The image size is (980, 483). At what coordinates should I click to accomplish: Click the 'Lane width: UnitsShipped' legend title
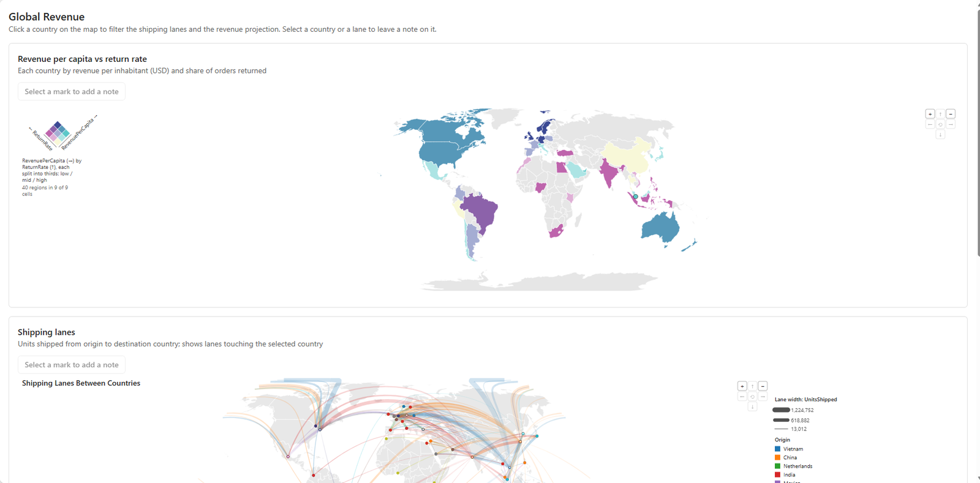pos(805,400)
